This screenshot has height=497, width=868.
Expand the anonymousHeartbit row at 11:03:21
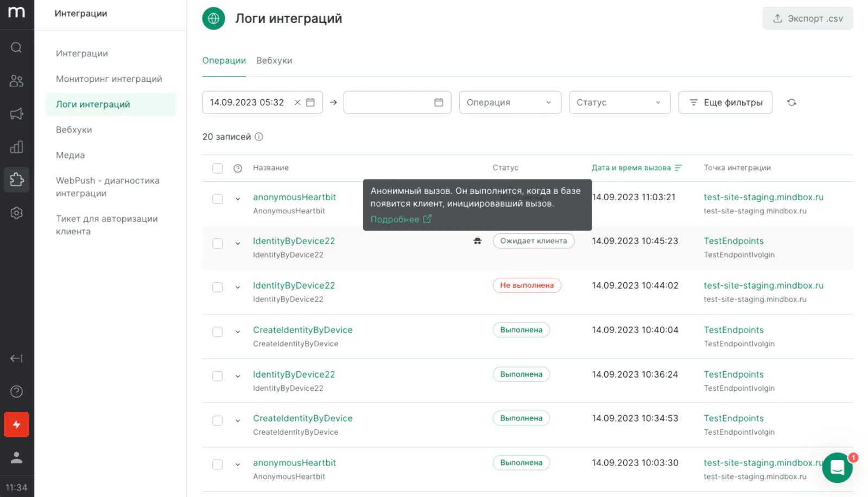[238, 199]
